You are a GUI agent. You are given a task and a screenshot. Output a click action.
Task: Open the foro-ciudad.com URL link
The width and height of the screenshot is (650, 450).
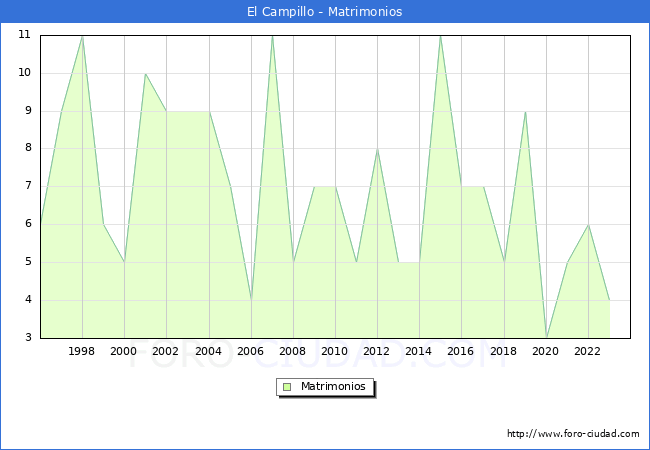click(572, 434)
